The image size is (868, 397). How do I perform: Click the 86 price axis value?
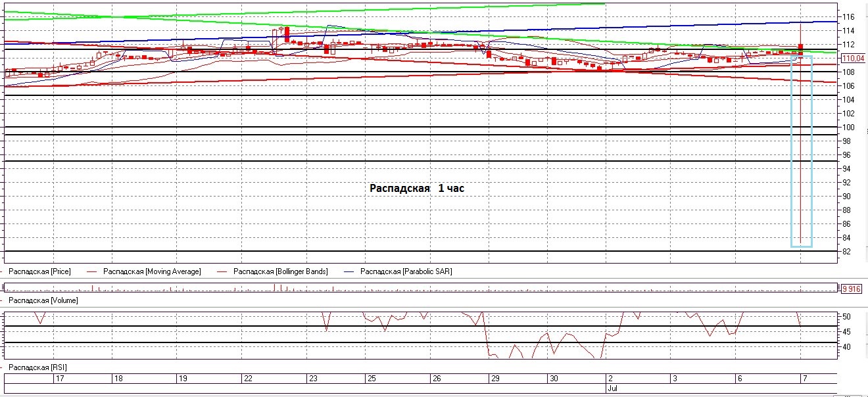click(846, 224)
